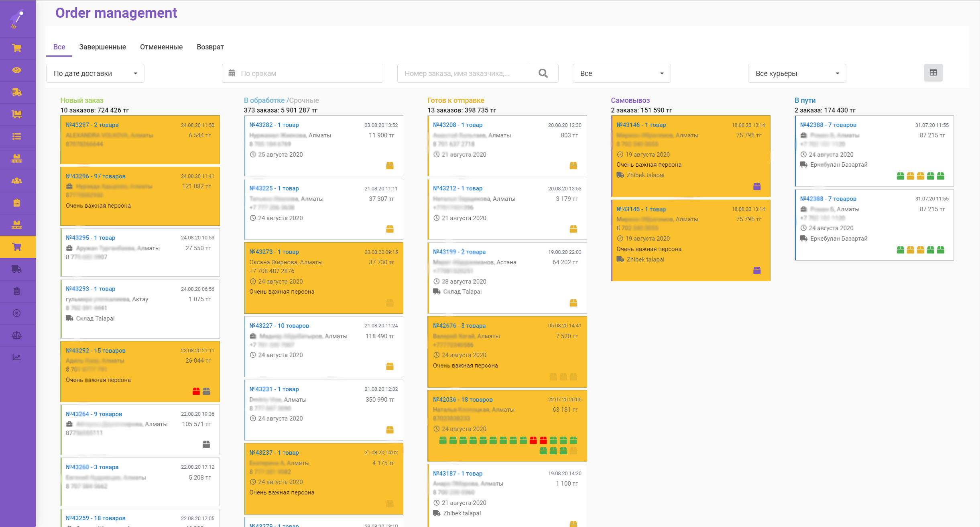Click the magnifier search icon
Viewport: 980px width, 527px height.
click(543, 74)
